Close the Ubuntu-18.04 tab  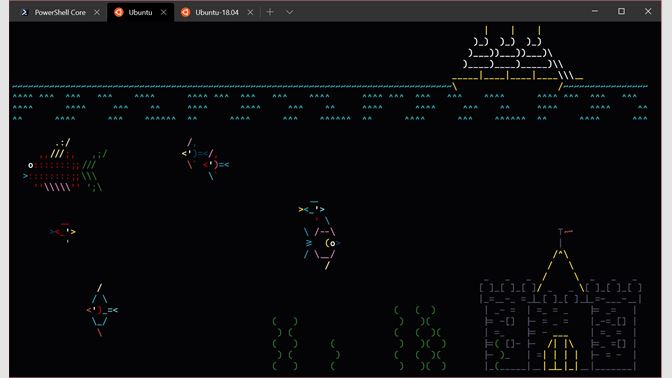click(250, 12)
